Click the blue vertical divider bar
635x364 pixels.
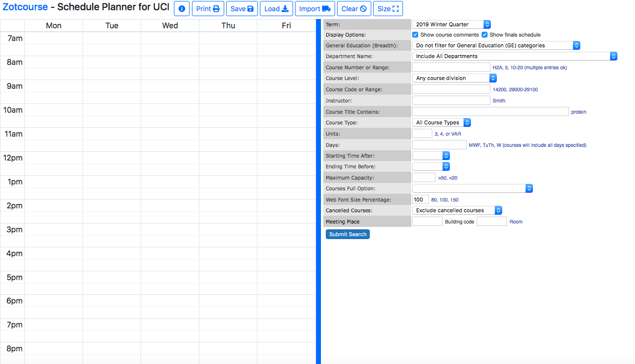(x=318, y=191)
